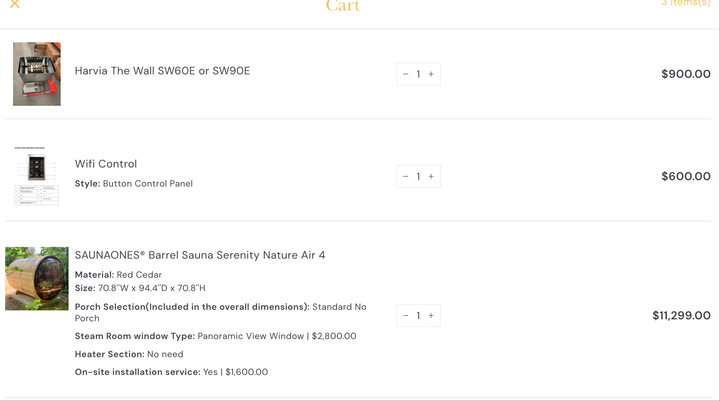
Task: Close the cart with the X icon
Action: pyautogui.click(x=15, y=4)
